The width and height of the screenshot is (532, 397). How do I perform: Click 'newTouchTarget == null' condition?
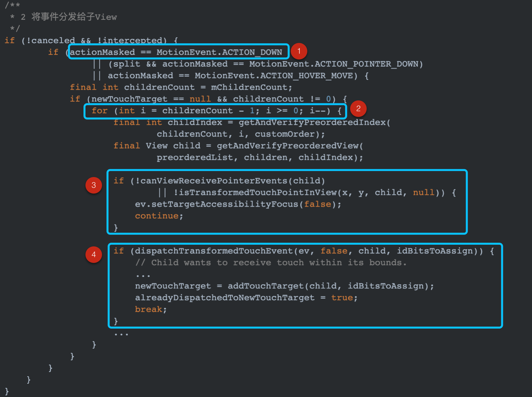coord(151,99)
